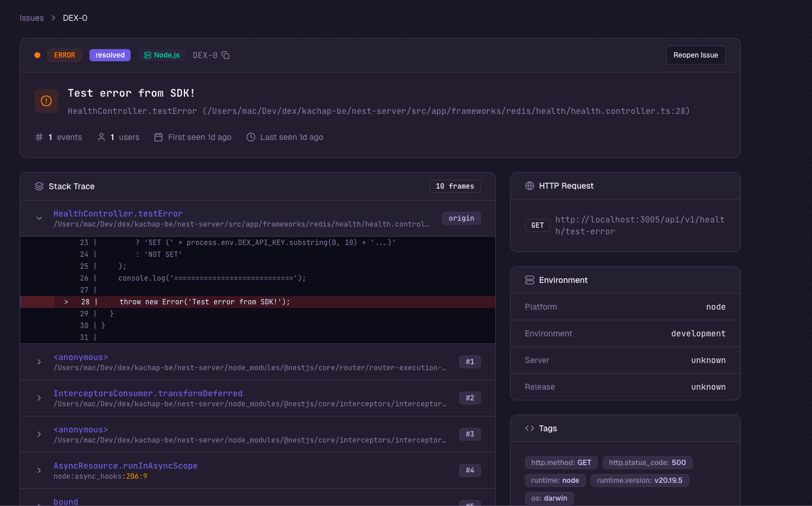
Task: Go back to Issues breadcrumb
Action: (31, 18)
